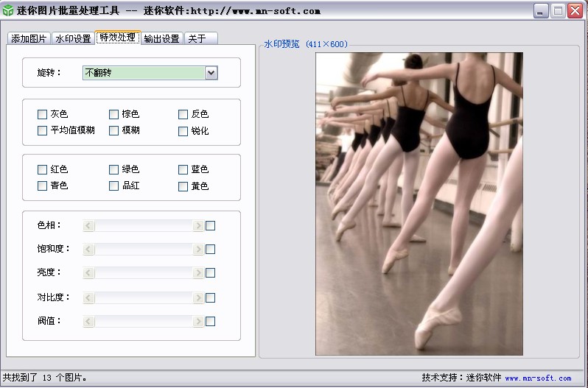This screenshot has height=388, width=588.
Task: Close the 迷你图片批量处理工具 window
Action: click(575, 11)
